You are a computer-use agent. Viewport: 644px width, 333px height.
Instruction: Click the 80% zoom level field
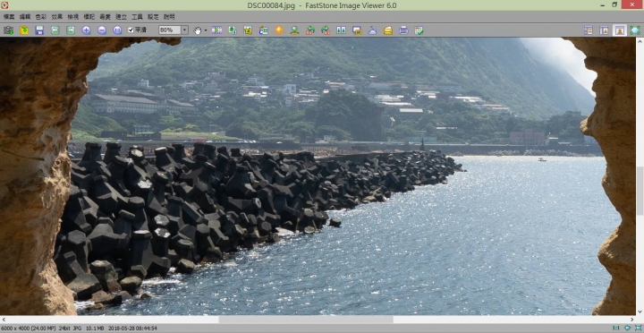(x=170, y=30)
